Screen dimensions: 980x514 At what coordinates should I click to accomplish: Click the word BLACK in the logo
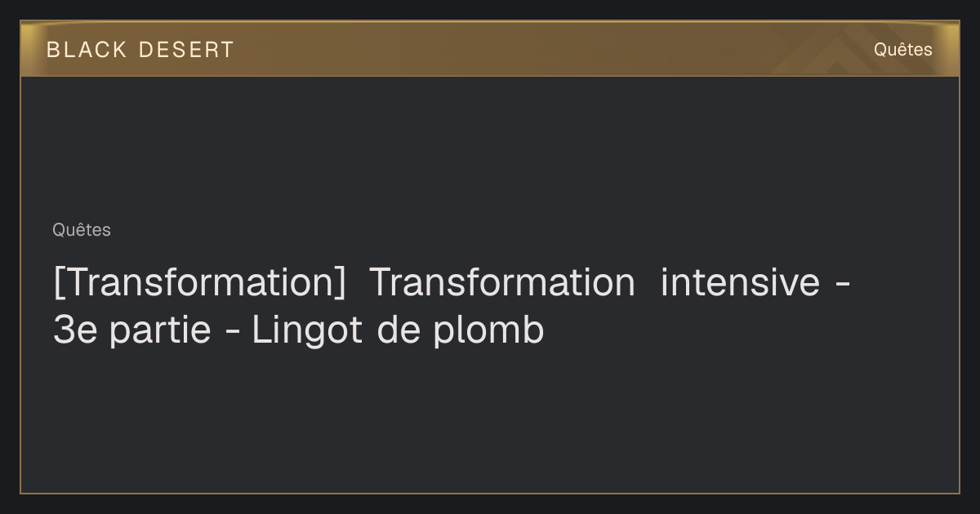coord(87,50)
